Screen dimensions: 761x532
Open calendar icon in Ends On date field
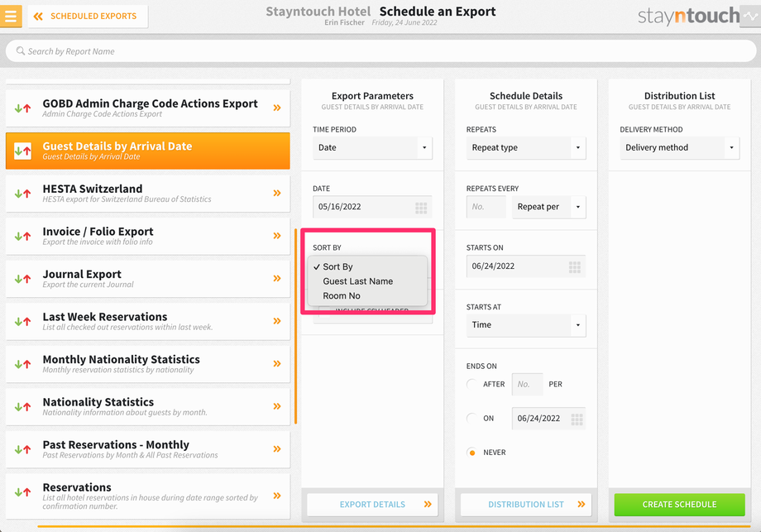click(x=577, y=419)
